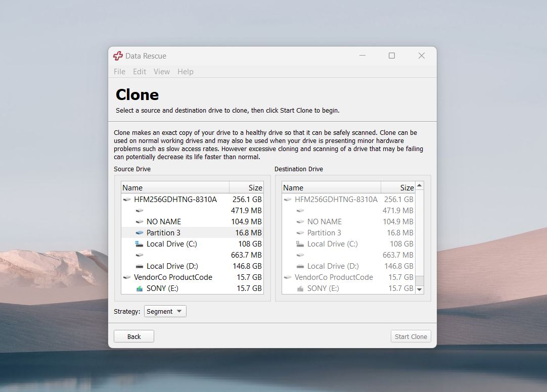Open the Strategy dropdown set to Segment
Image resolution: width=547 pixels, height=392 pixels.
pyautogui.click(x=165, y=311)
